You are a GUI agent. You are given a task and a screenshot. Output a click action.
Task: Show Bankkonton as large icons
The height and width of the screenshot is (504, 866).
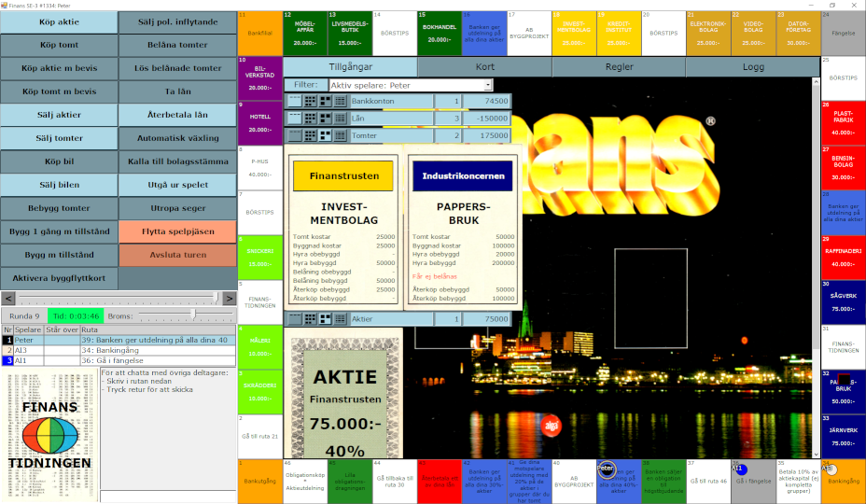[x=325, y=101]
